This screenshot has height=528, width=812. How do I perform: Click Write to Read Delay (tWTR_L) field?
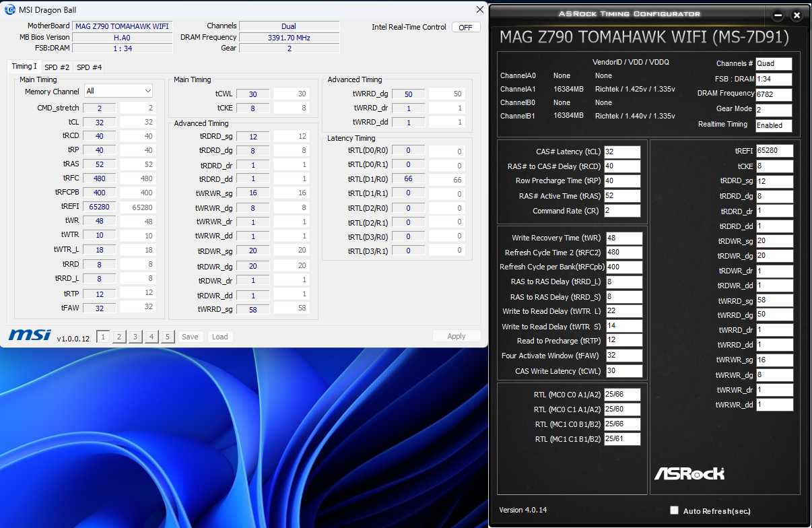coord(624,311)
